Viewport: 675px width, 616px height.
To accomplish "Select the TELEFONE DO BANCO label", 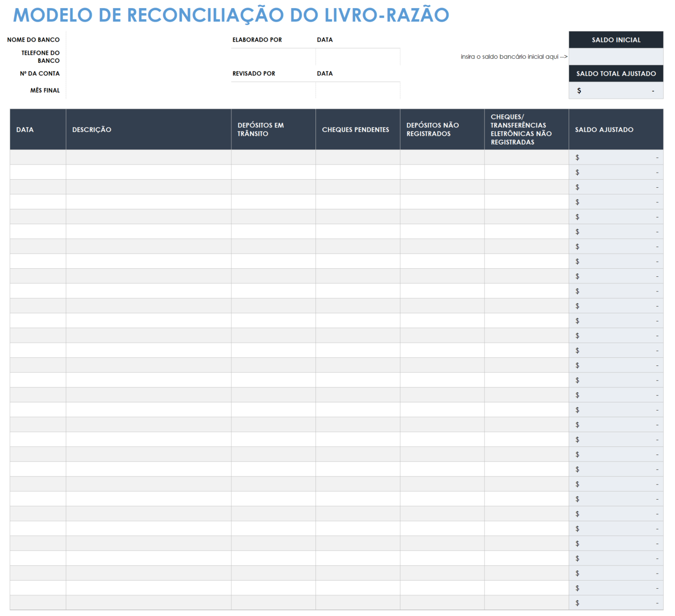I will coord(41,57).
